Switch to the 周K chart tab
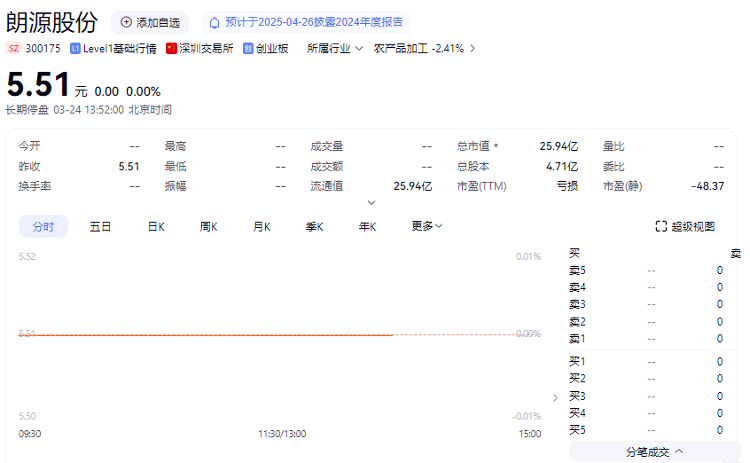Screen dimensions: 750x463 tap(209, 226)
